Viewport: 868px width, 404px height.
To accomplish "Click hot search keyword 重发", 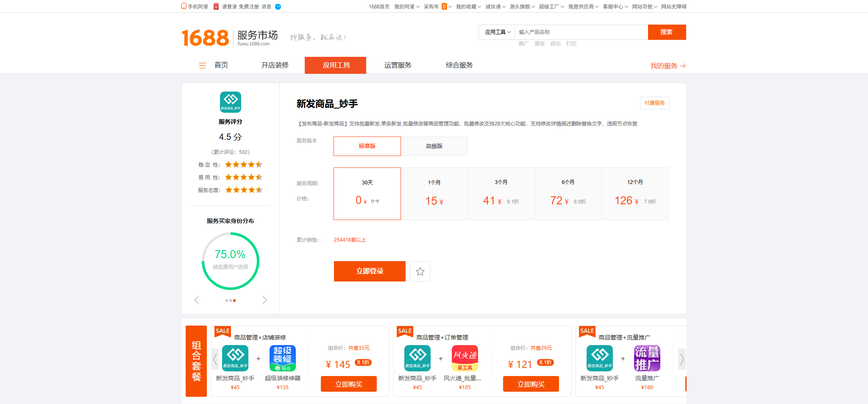I will coord(540,44).
